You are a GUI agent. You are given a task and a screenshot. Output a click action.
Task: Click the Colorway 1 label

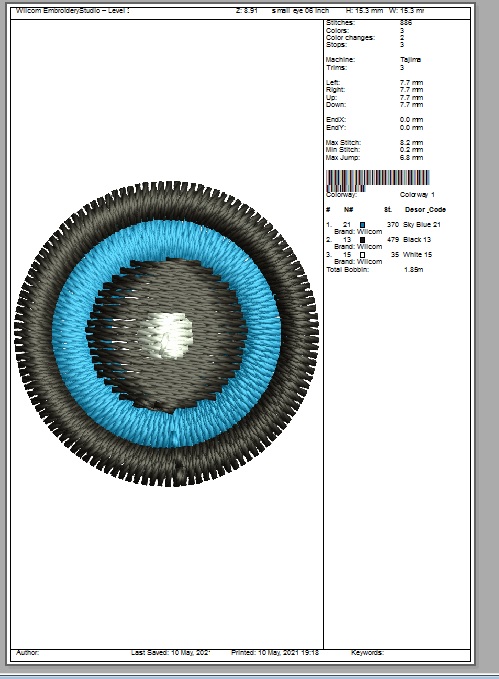tap(417, 195)
